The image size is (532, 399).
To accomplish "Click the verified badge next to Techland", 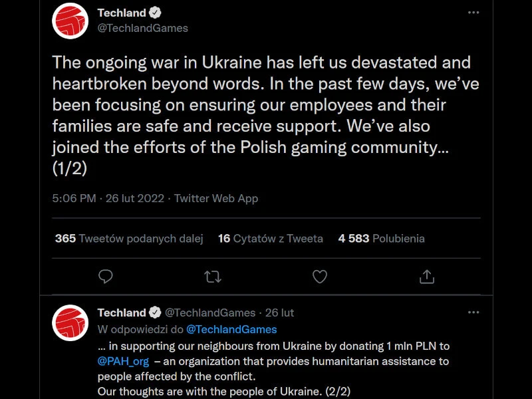I will coord(156,12).
